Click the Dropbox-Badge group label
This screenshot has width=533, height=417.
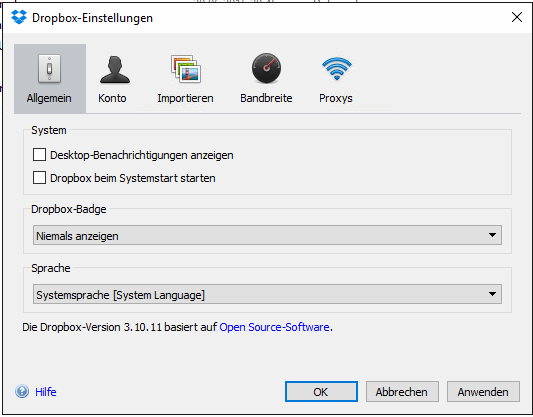[x=69, y=209]
